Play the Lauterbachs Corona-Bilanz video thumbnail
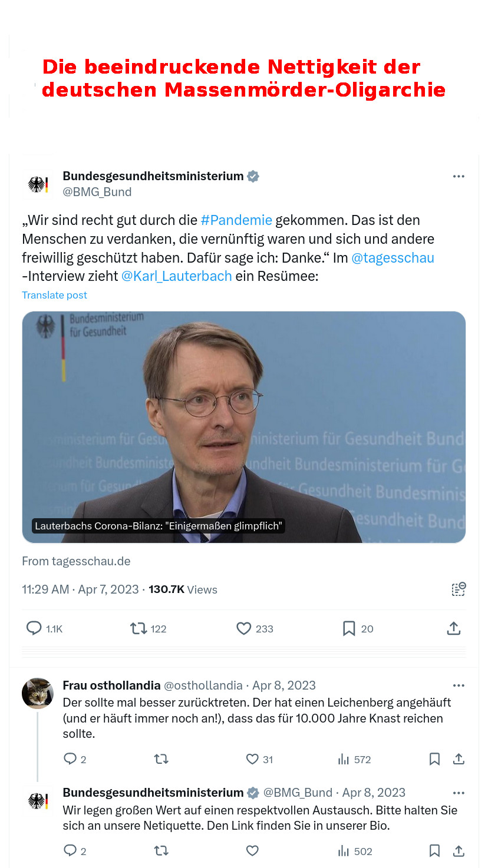The width and height of the screenshot is (488, 868). 244,427
